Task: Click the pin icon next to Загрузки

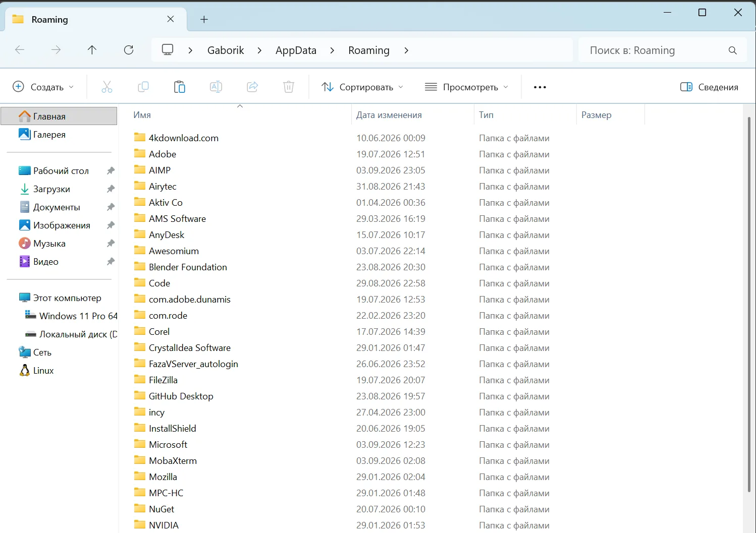Action: 111,189
